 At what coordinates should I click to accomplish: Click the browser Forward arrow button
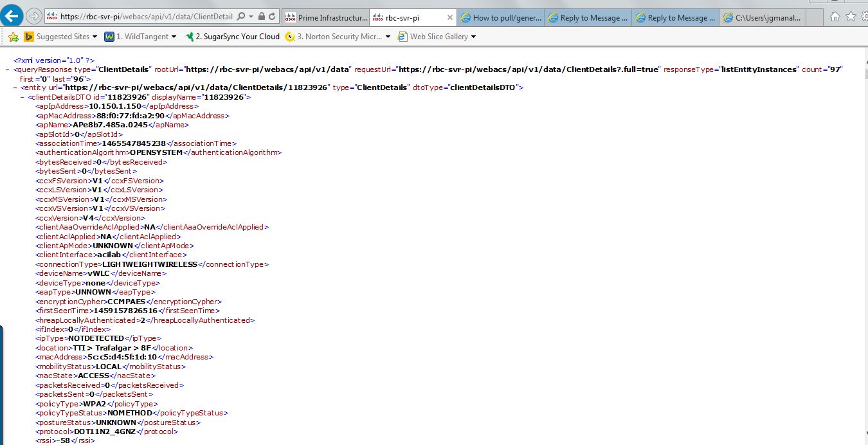[x=34, y=17]
